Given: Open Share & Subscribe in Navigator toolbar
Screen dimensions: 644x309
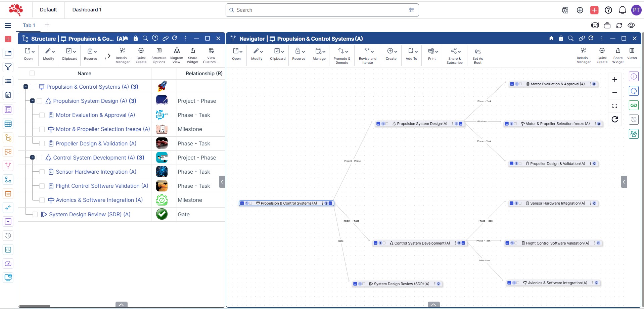Looking at the screenshot, I should coord(454,55).
